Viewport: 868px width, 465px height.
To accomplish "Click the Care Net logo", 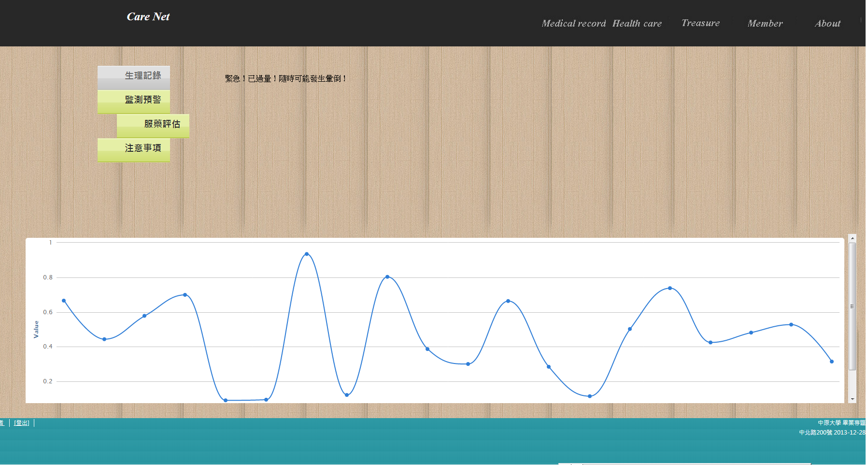I will click(148, 17).
